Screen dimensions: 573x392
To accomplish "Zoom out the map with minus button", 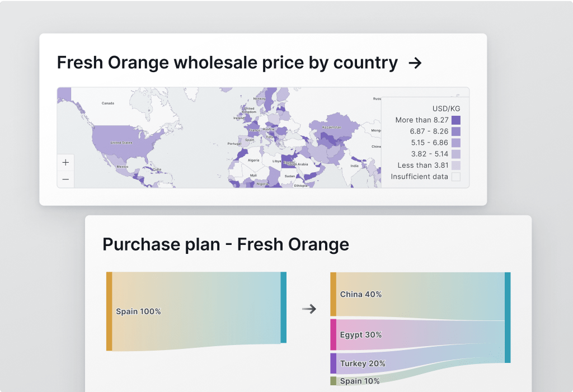I will coord(65,180).
